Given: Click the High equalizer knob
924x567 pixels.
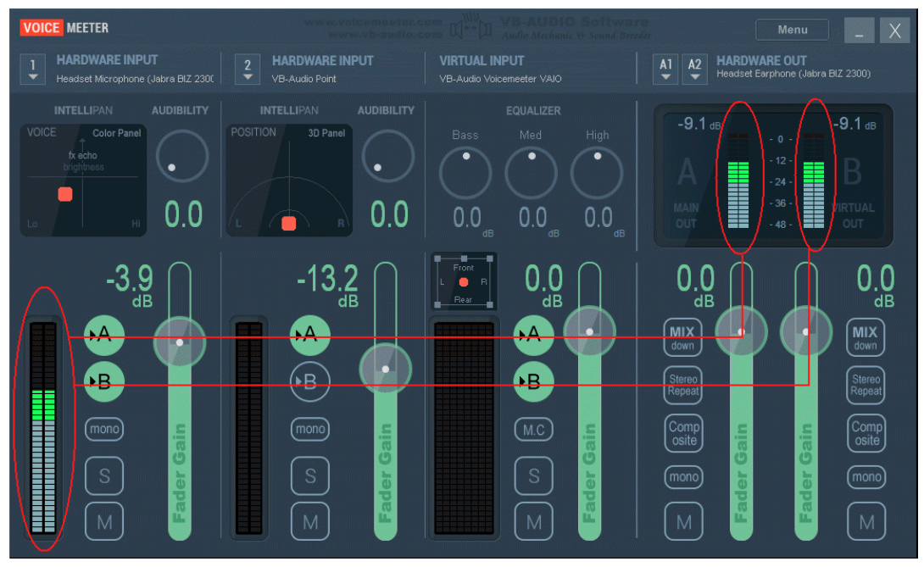Looking at the screenshot, I should pyautogui.click(x=596, y=173).
